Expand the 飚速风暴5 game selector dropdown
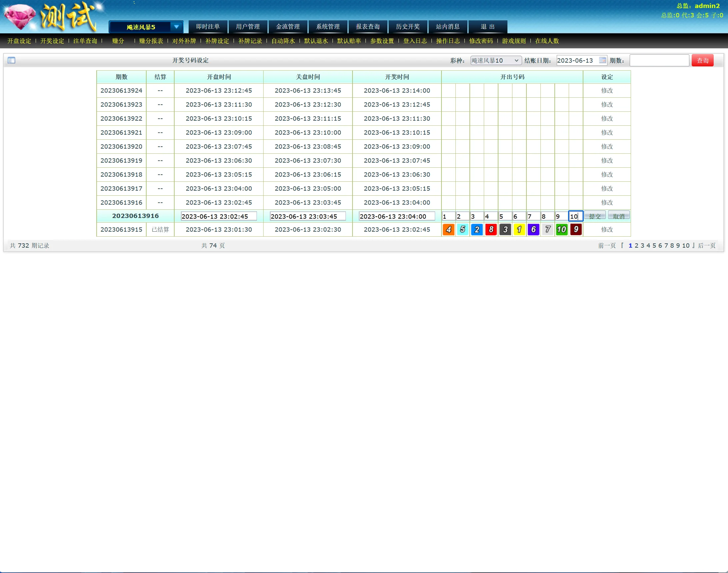 coord(176,27)
